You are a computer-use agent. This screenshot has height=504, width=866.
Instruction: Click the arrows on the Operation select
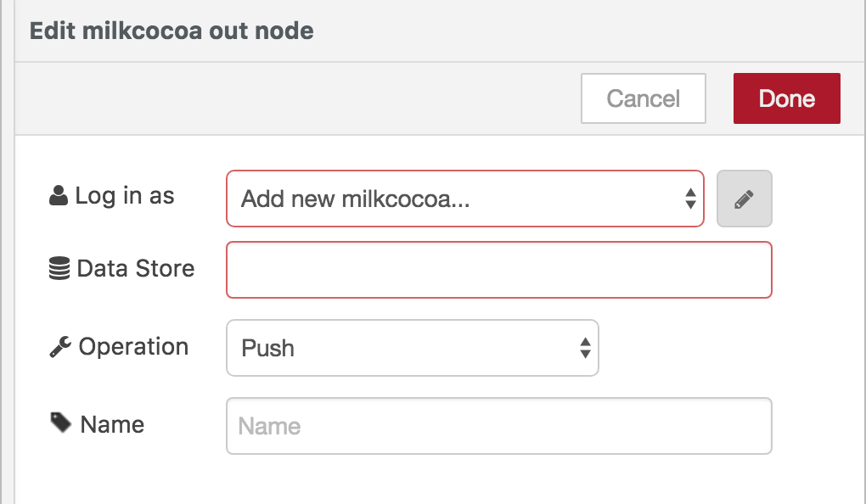click(x=585, y=348)
